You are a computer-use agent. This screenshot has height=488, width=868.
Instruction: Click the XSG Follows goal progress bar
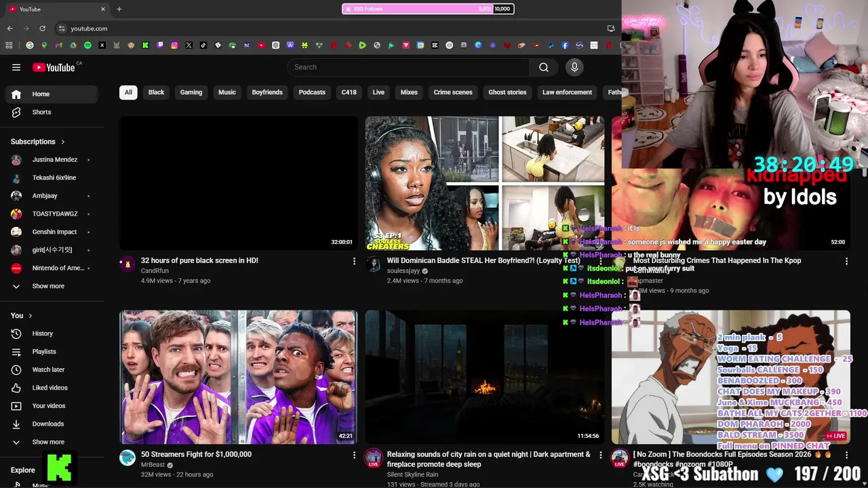point(428,9)
